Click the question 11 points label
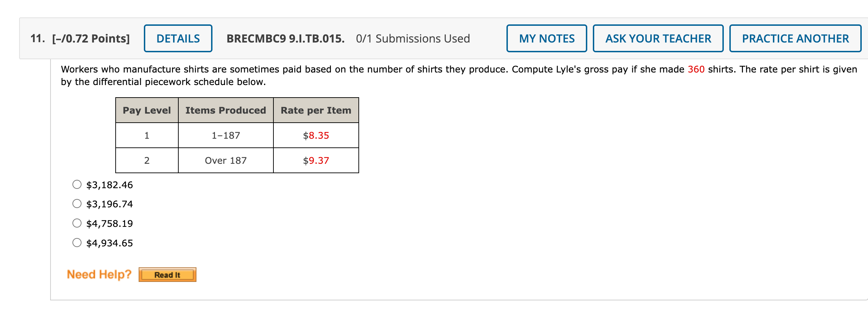The image size is (868, 322). coord(80,38)
